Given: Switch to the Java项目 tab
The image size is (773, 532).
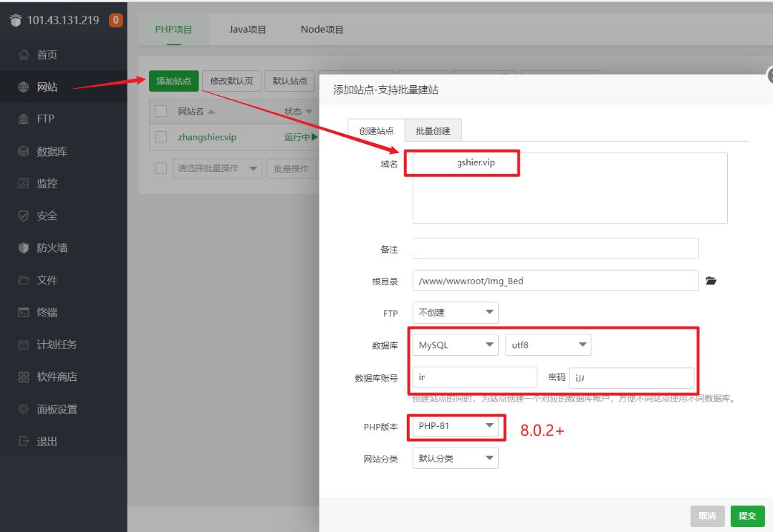Looking at the screenshot, I should point(248,29).
